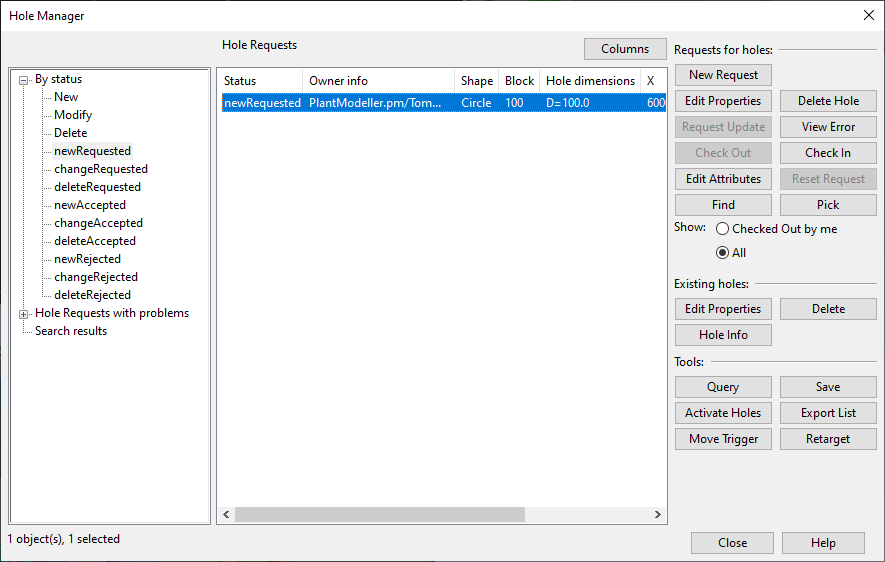Expand Hole Requests with problems node

click(24, 314)
